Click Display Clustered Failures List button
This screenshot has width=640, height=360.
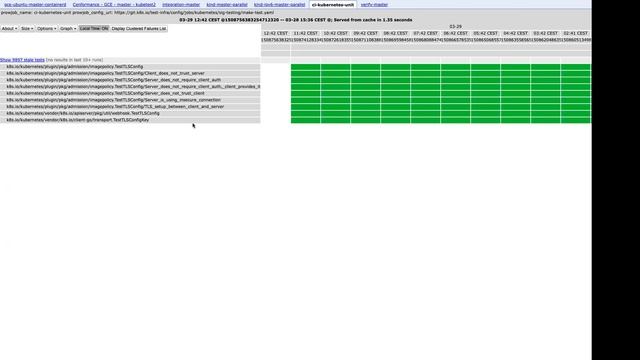[x=139, y=29]
